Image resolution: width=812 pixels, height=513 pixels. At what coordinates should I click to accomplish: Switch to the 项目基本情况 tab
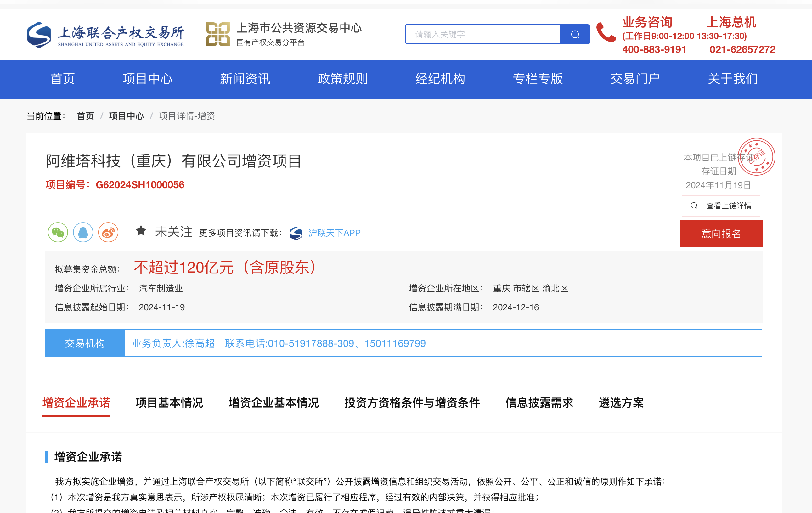[169, 403]
